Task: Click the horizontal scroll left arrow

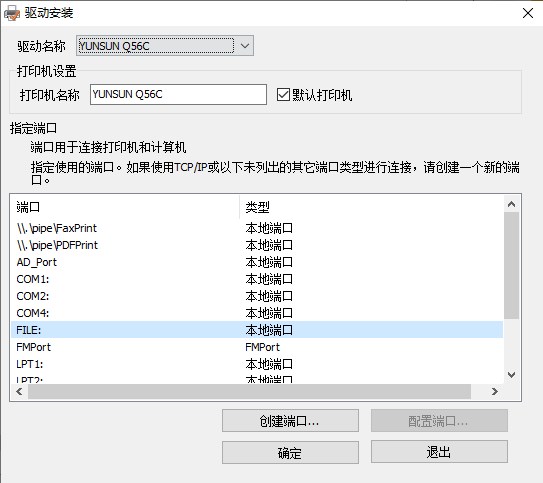Action: tap(19, 392)
